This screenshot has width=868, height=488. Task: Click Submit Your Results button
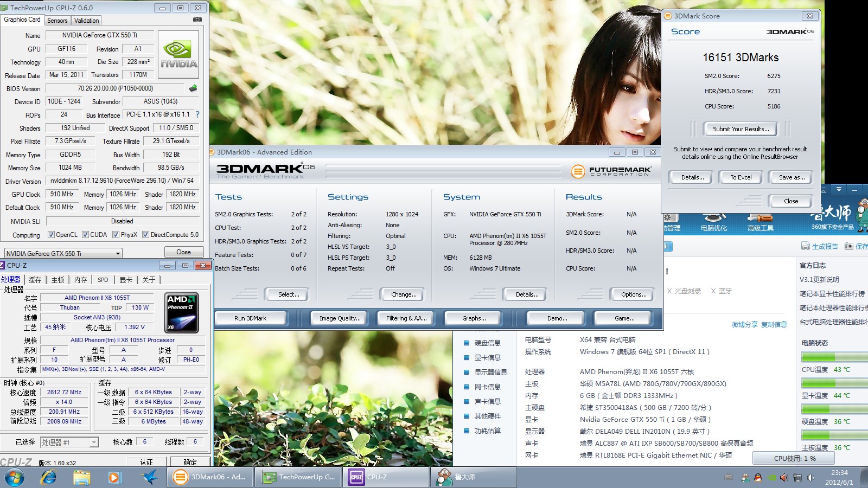tap(741, 129)
